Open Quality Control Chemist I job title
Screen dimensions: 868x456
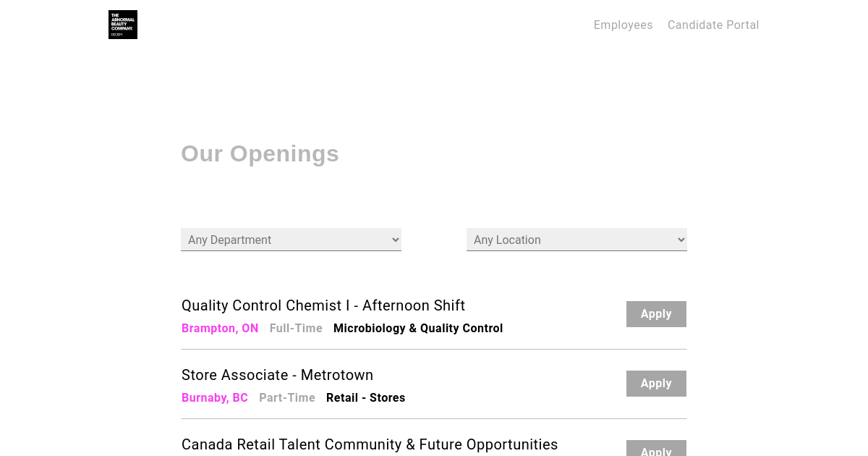pos(323,305)
